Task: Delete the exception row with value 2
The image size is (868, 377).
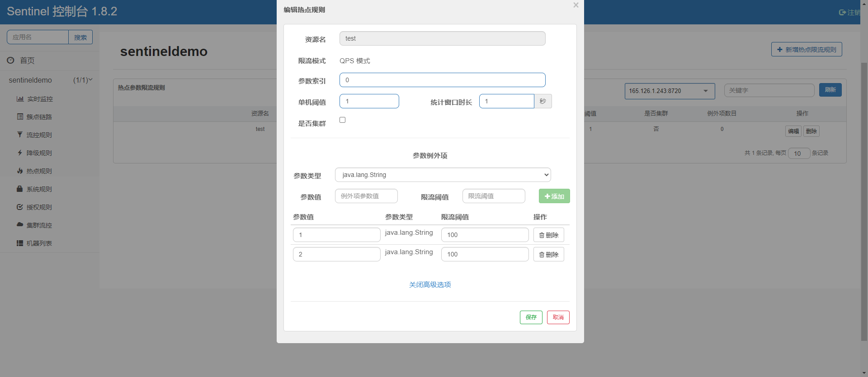Action: (x=549, y=254)
